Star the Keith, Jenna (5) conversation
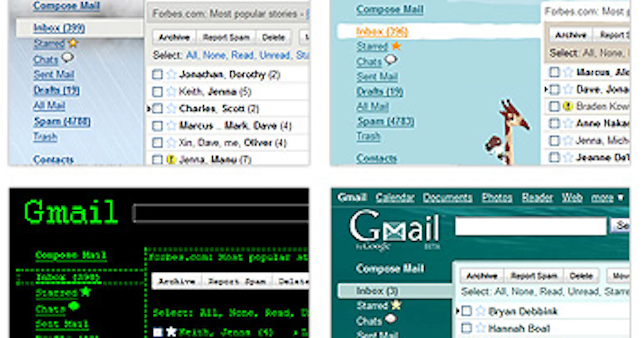Image resolution: width=644 pixels, height=338 pixels. [x=171, y=92]
